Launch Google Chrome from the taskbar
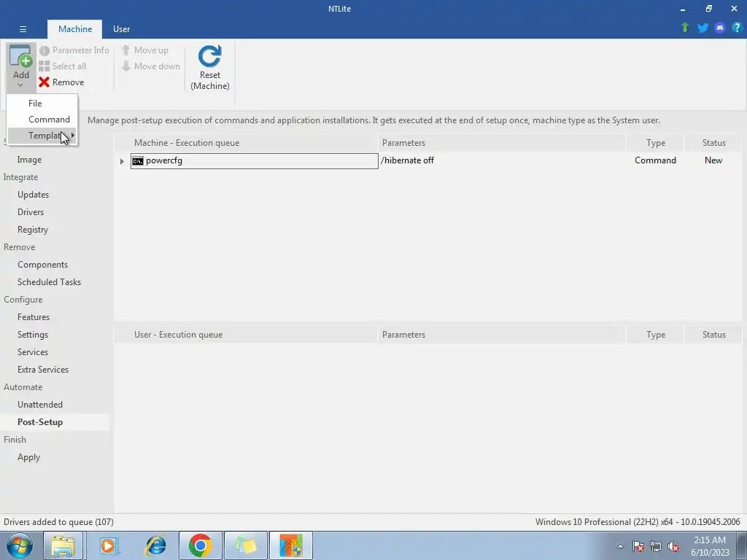 pos(200,545)
